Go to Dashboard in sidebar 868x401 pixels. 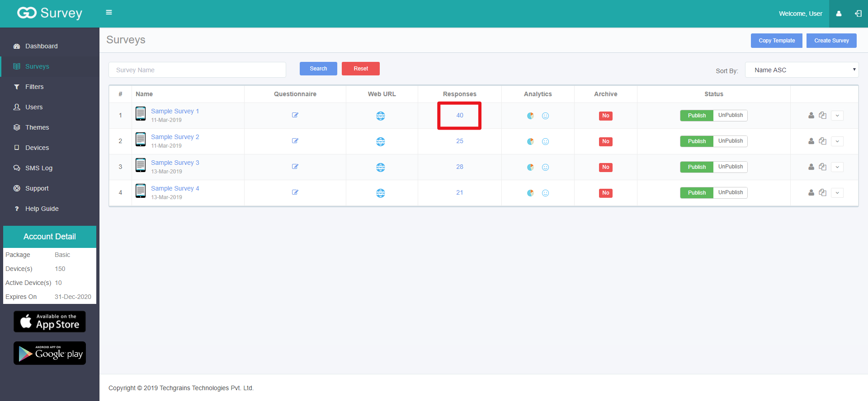tap(50, 46)
